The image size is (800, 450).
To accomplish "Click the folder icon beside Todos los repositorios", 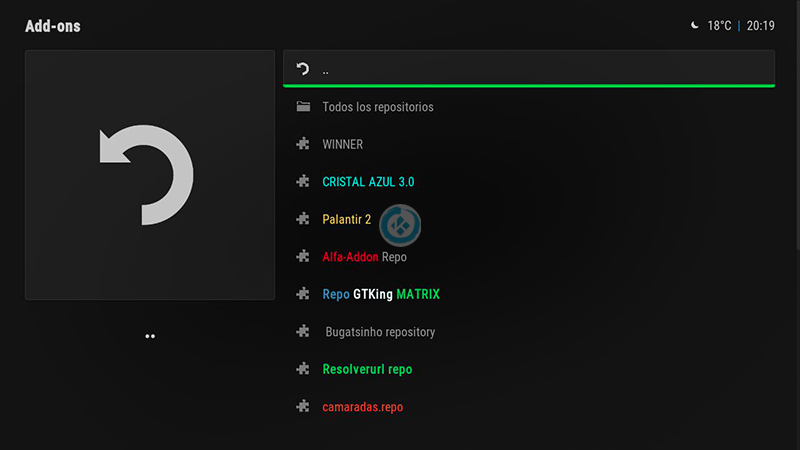I will (302, 107).
